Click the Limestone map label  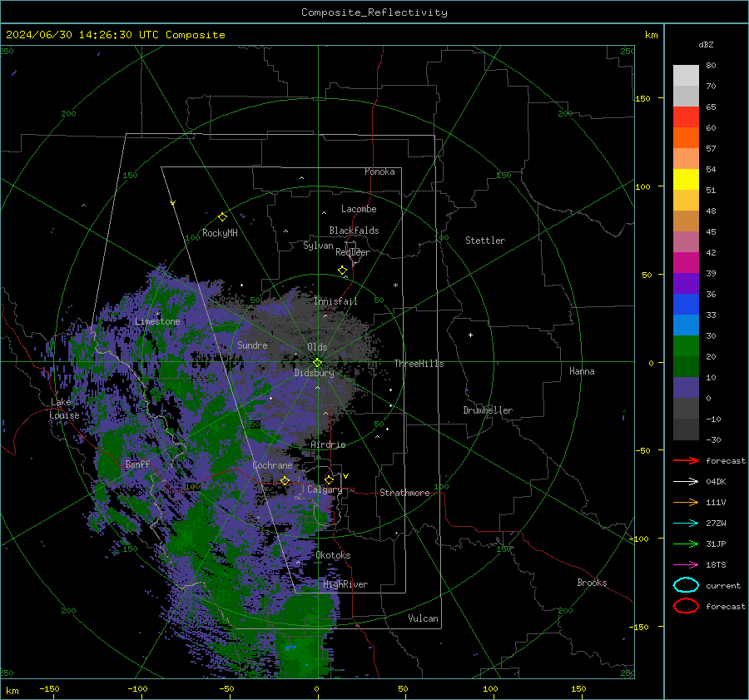click(x=157, y=321)
